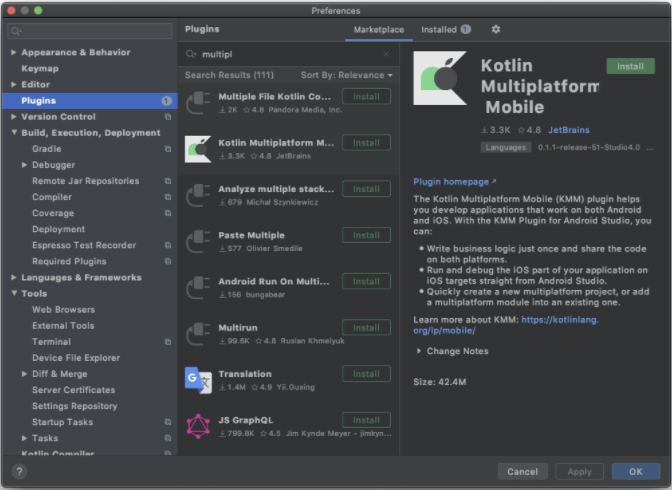This screenshot has height=490, width=672.
Task: Open plugin settings gear icon
Action: tap(495, 29)
